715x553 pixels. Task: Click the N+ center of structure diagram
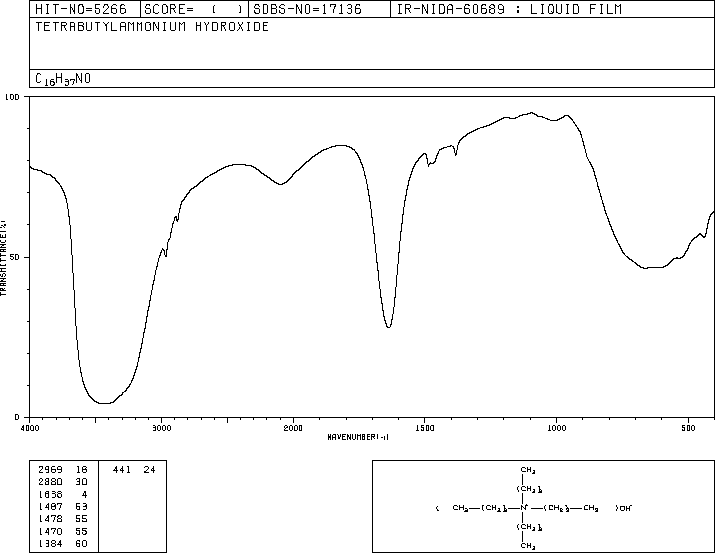point(524,507)
